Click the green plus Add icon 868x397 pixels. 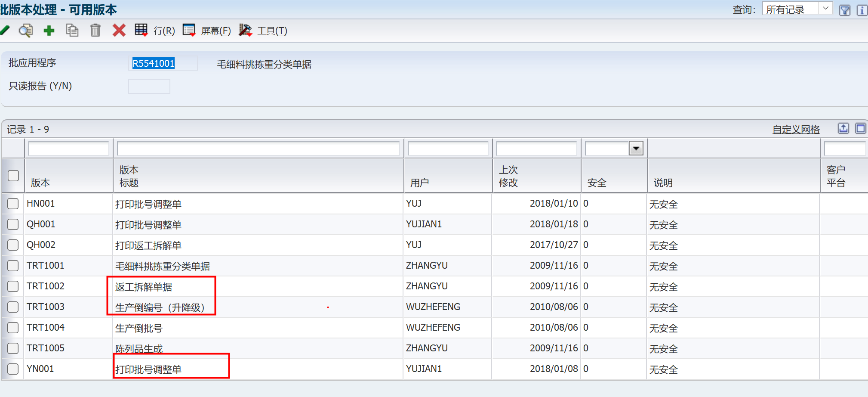click(49, 31)
